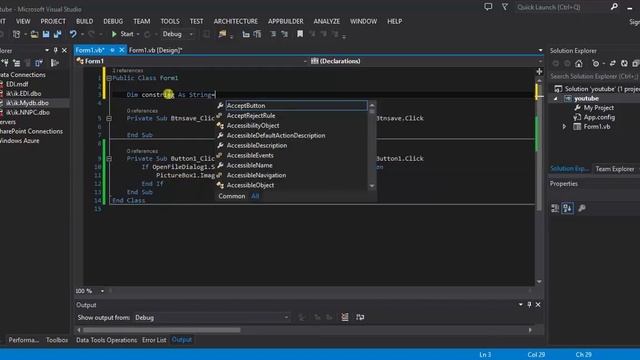Image resolution: width=640 pixels, height=360 pixels.
Task: Click the Output panel horizontal scrollbar thumb
Action: 161,330
